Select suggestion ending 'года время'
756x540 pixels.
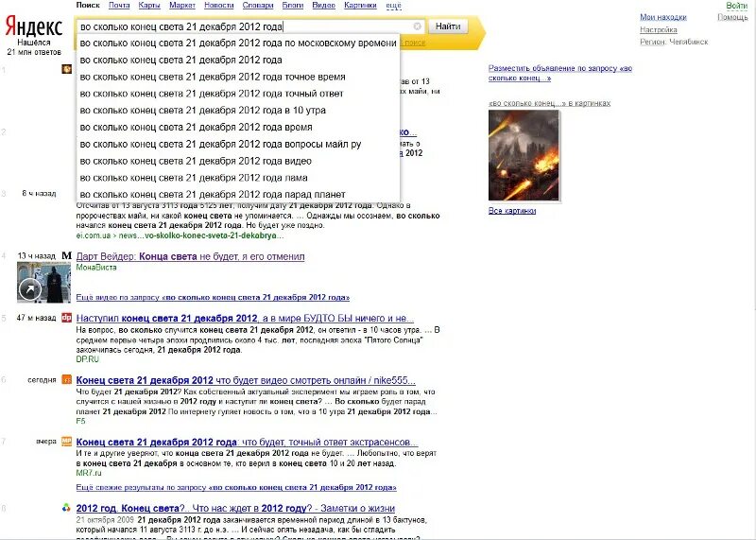coord(238,128)
